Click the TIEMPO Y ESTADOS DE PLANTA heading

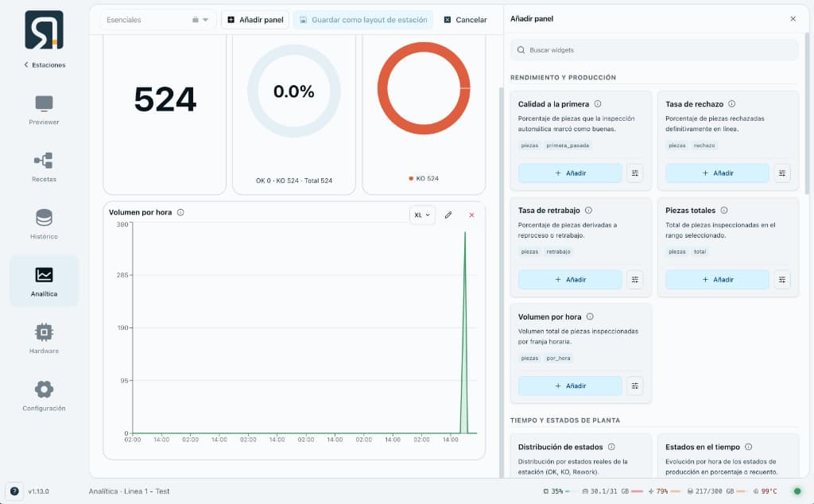[565, 421]
